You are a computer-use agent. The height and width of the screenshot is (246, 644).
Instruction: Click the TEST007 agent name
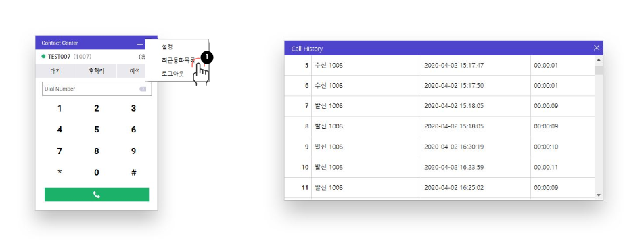point(59,57)
